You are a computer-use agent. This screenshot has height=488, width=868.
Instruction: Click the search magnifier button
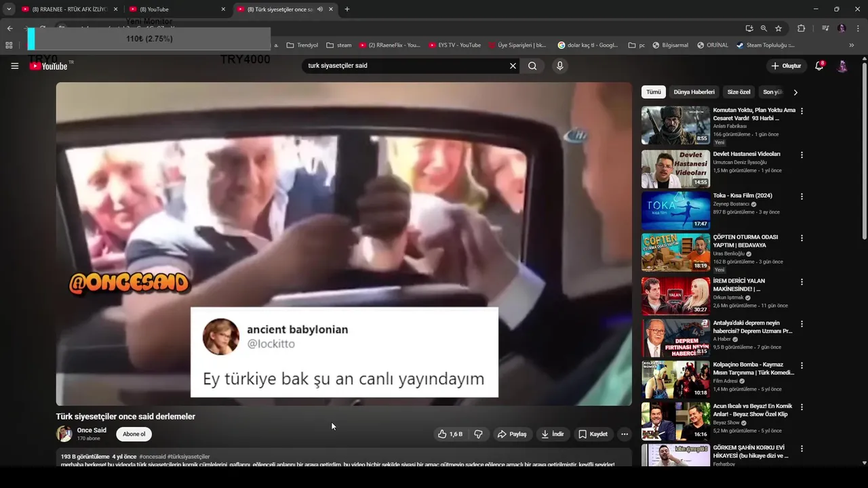pos(532,66)
